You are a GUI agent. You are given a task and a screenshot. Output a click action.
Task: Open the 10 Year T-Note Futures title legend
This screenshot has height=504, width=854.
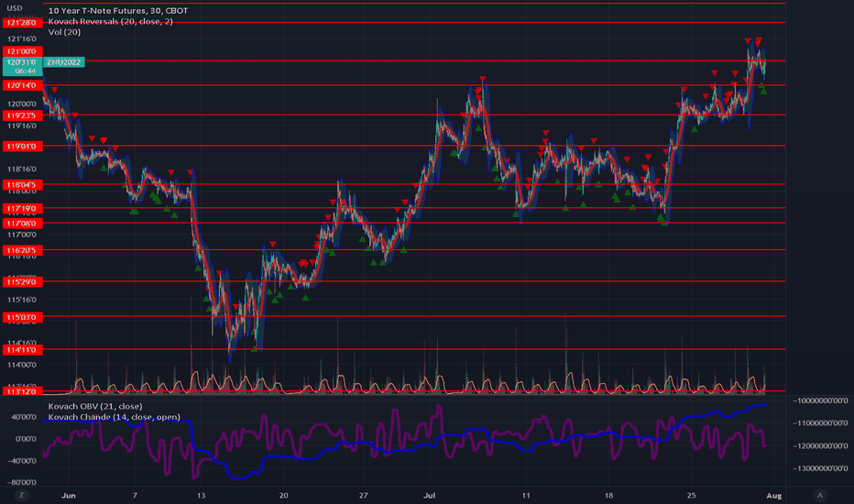pos(117,10)
